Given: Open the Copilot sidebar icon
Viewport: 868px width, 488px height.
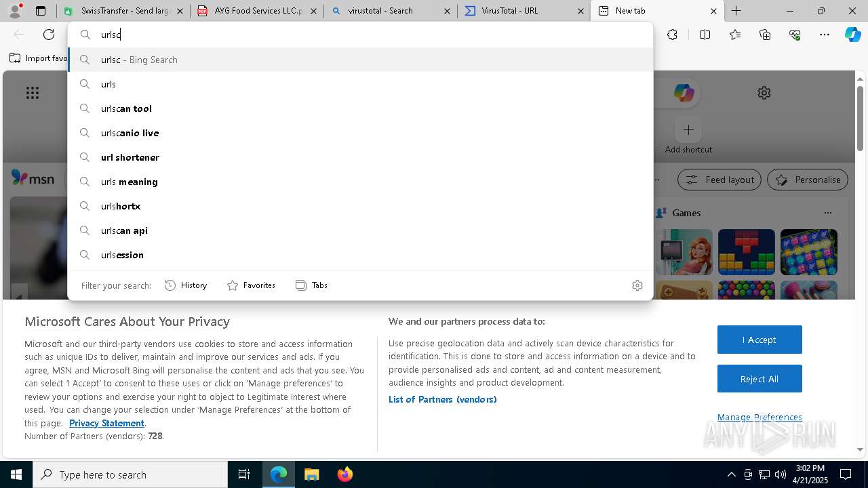Looking at the screenshot, I should [x=853, y=35].
